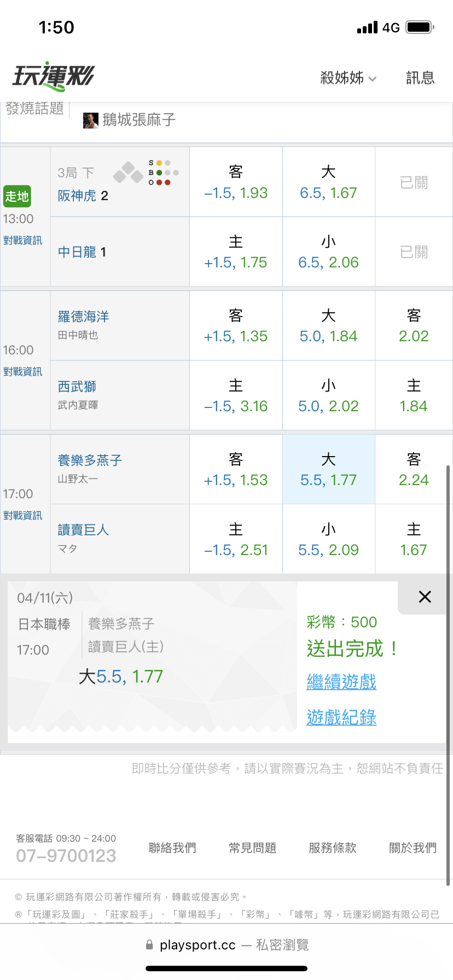Select 小 5.5, 2.09 for 讀賣巨人
This screenshot has width=453, height=980.
(x=328, y=539)
